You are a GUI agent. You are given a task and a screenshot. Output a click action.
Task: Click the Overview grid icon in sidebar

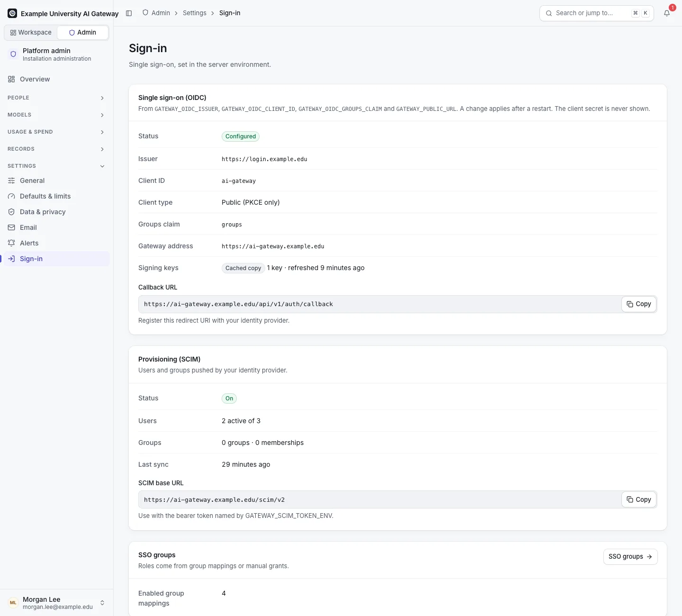point(11,79)
